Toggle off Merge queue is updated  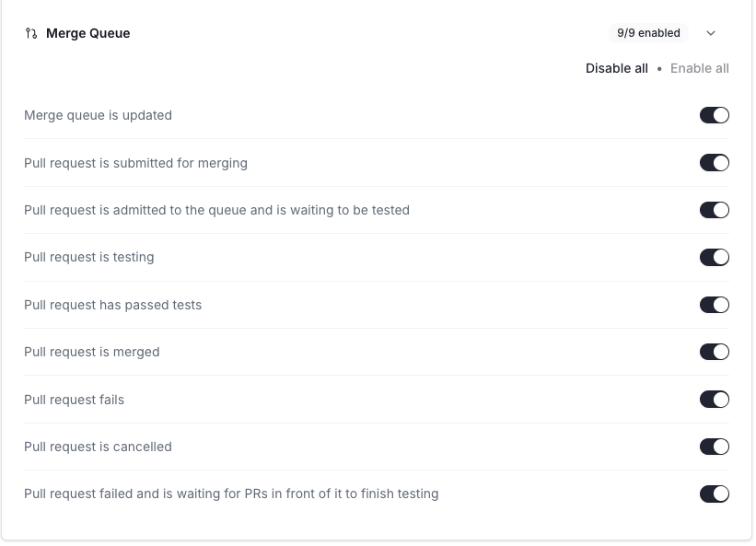[715, 115]
